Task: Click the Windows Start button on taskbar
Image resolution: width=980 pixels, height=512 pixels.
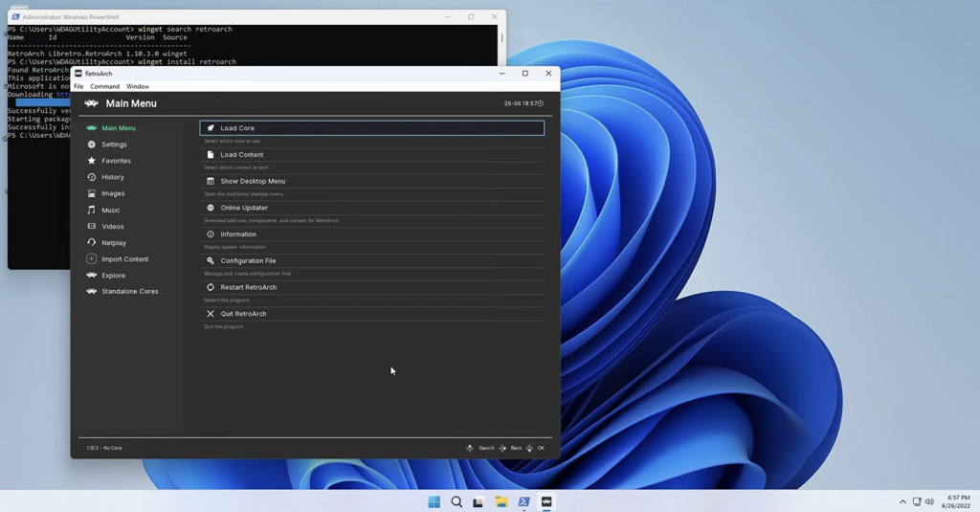Action: click(434, 501)
